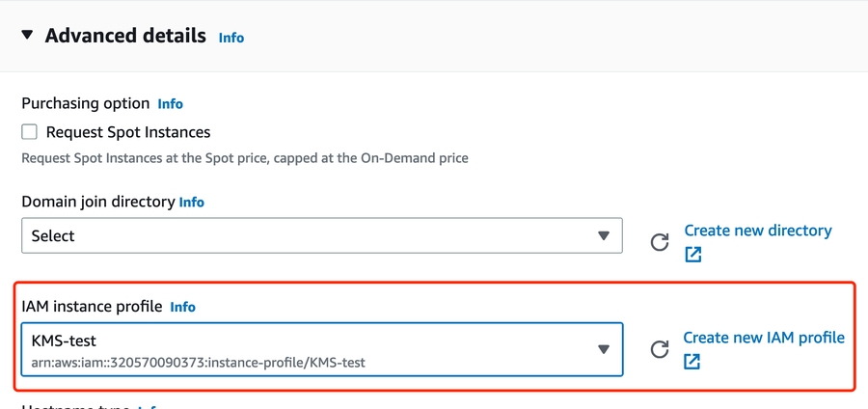The height and width of the screenshot is (409, 868).
Task: Click external link icon under Create new IAM profile
Action: (693, 362)
